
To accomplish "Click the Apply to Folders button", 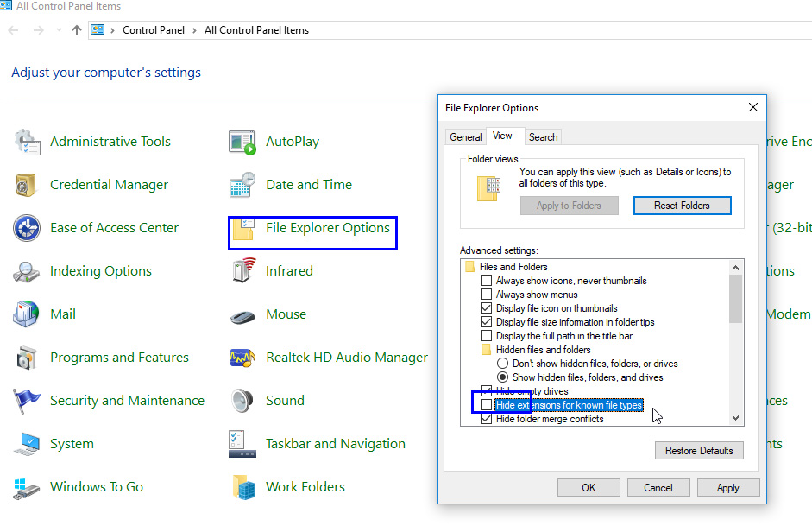I will tap(570, 206).
